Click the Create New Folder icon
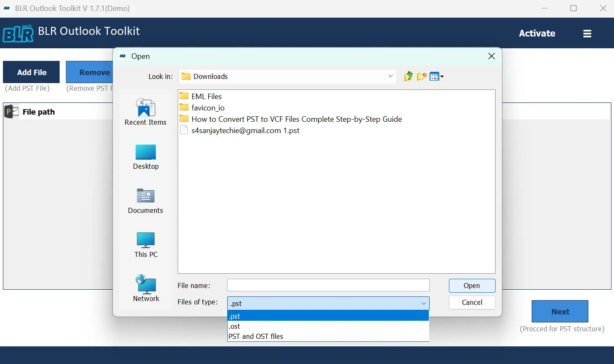This screenshot has width=614, height=364. pyautogui.click(x=422, y=76)
